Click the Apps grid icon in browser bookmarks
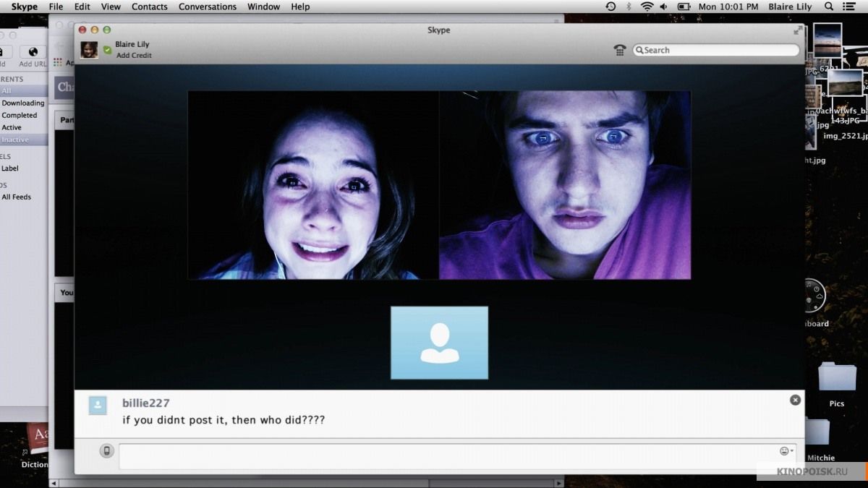The image size is (868, 488). tap(58, 62)
